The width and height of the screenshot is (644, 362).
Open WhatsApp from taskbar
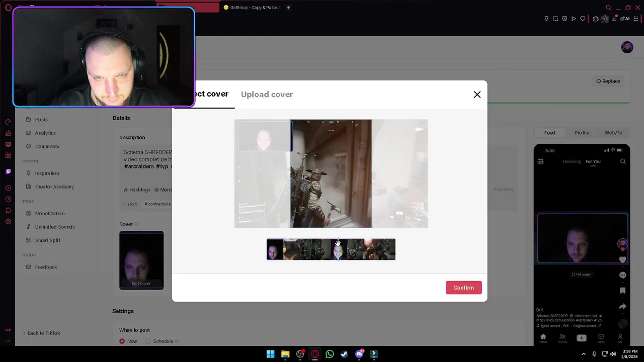click(330, 354)
